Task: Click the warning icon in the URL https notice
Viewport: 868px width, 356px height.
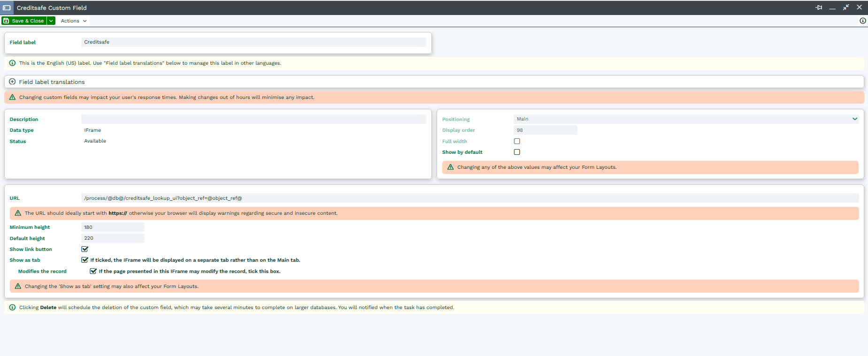Action: [x=18, y=213]
